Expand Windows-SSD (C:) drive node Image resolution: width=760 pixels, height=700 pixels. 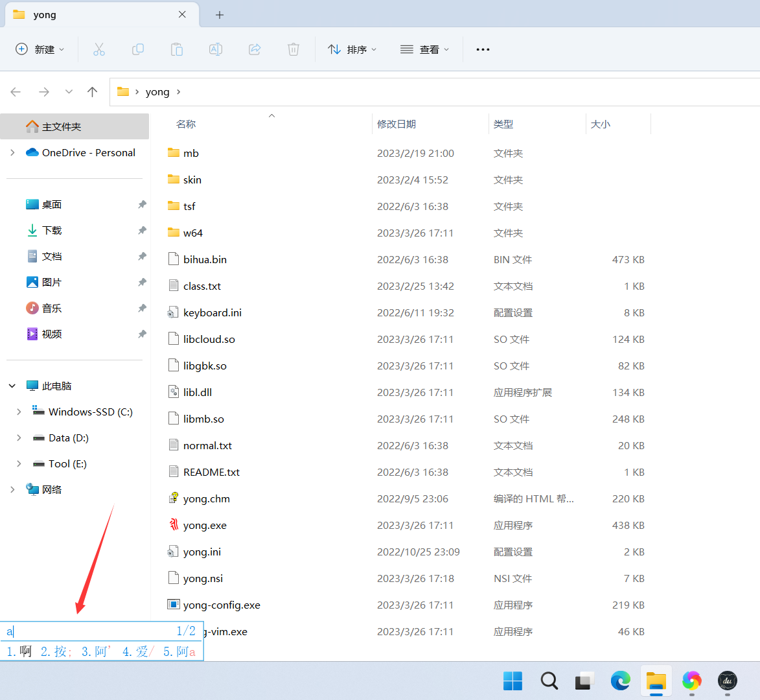(x=19, y=412)
